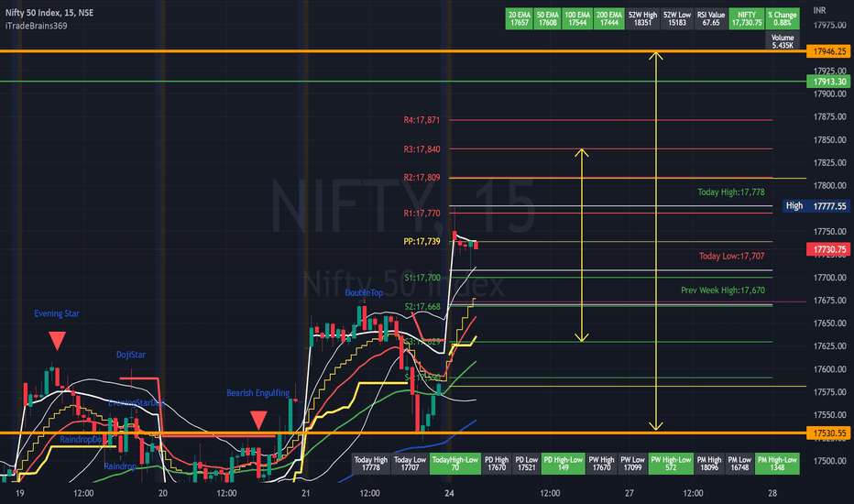854x504 pixels.
Task: Click the Prev Week High:17,670 label
Action: click(x=723, y=290)
